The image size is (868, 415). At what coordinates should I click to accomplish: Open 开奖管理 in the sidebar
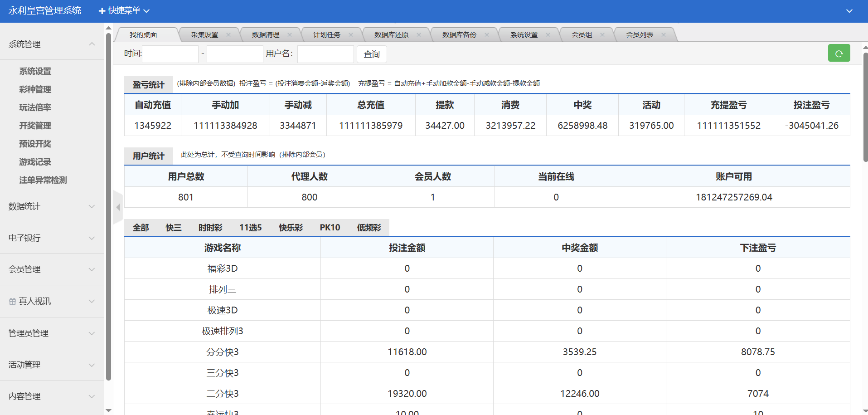click(35, 126)
